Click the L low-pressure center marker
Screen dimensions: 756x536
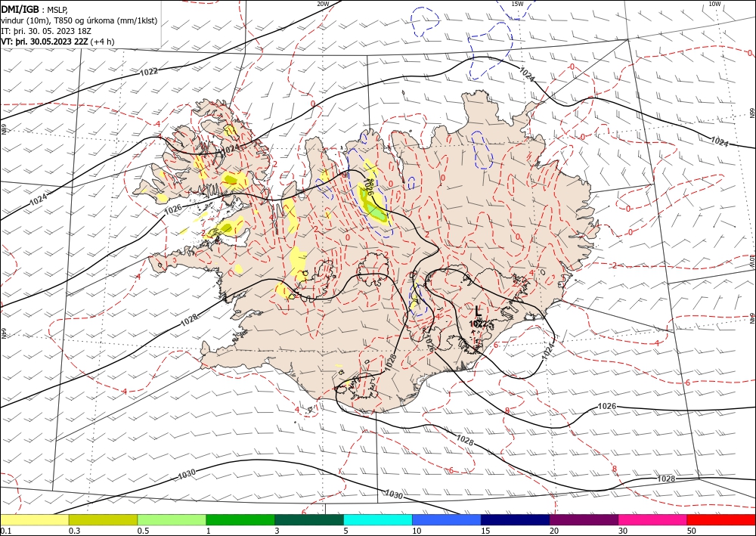point(478,311)
